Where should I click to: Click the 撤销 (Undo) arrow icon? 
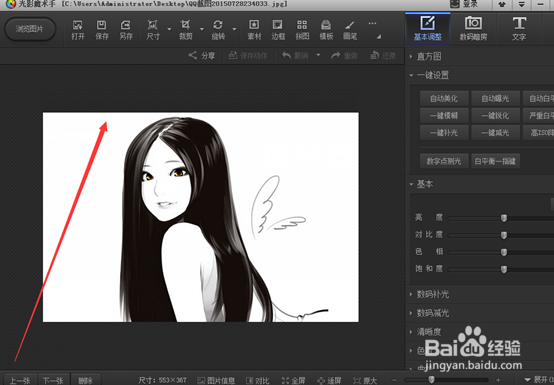[x=286, y=55]
